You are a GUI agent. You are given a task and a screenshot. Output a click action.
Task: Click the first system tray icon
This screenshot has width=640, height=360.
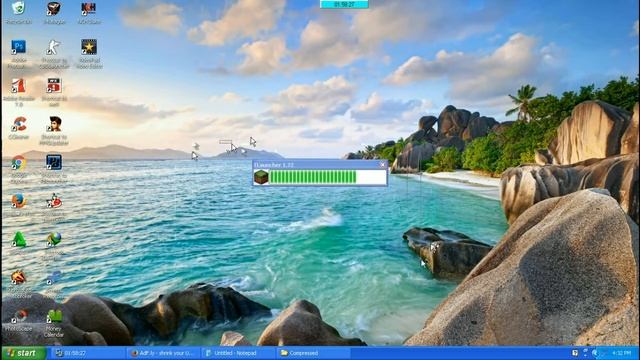575,353
